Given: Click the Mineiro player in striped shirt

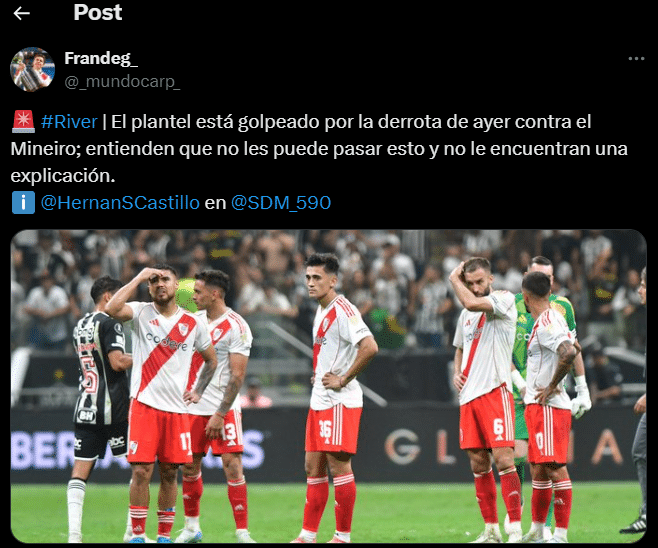Looking at the screenshot, I should [101, 403].
